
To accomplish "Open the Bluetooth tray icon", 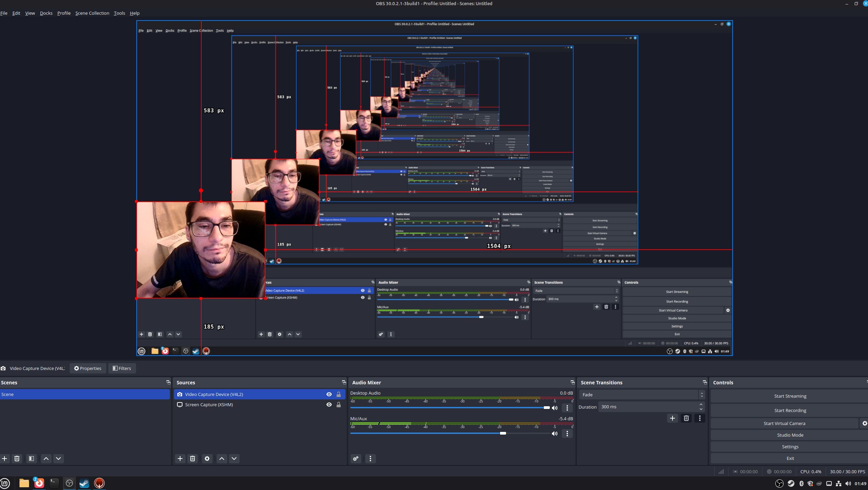I will [x=801, y=484].
